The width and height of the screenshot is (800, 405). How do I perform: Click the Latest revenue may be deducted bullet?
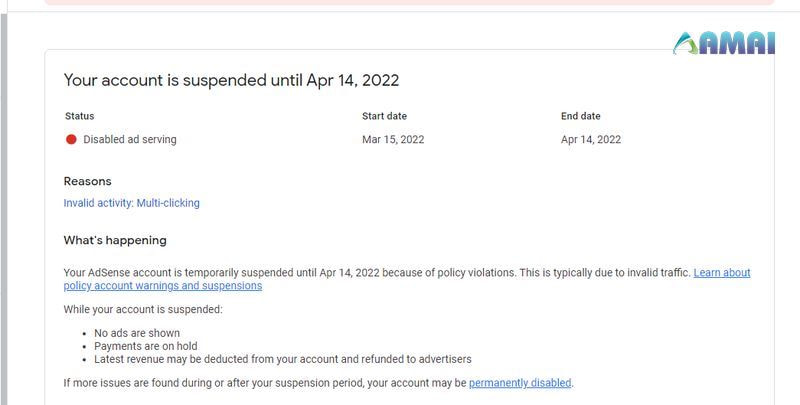tap(282, 359)
